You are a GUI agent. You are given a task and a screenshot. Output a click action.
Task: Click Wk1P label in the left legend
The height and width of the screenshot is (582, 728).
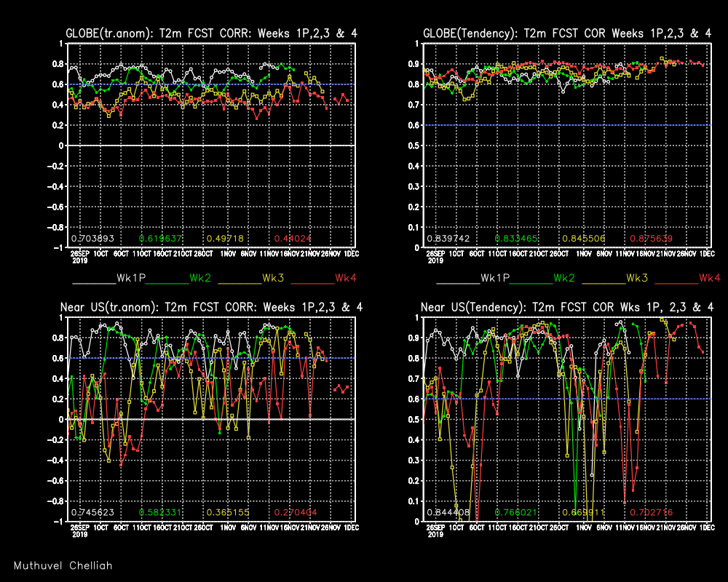pyautogui.click(x=131, y=278)
